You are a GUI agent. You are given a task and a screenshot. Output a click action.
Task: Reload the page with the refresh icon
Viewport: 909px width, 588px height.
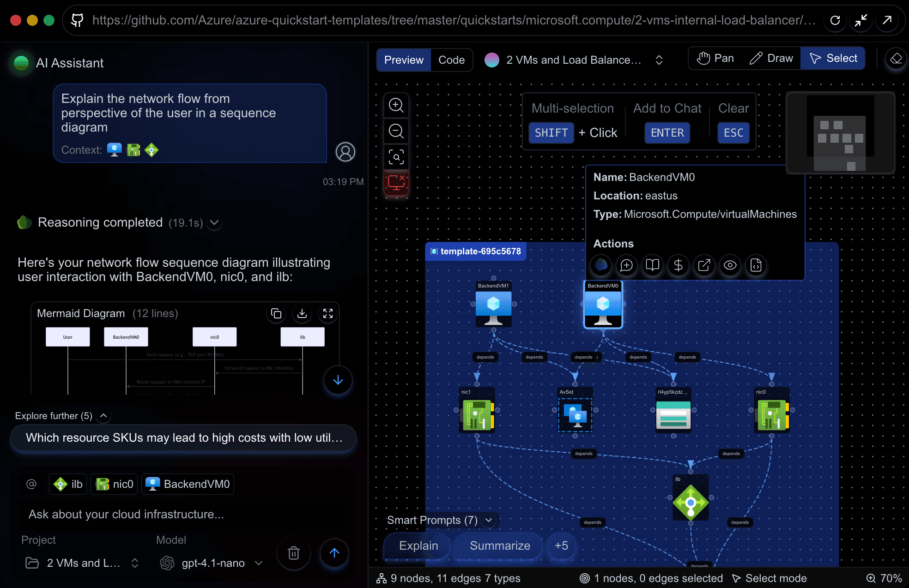click(x=835, y=20)
